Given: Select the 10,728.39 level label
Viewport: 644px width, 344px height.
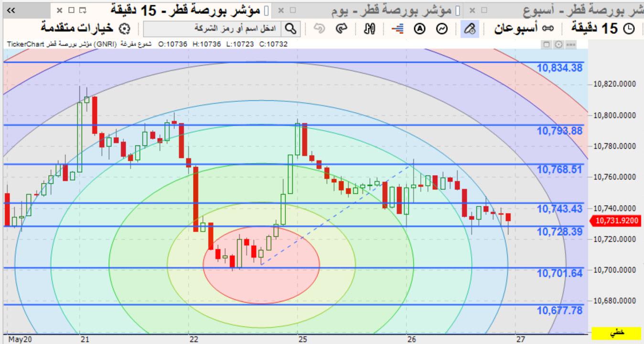Looking at the screenshot, I should pos(559,232).
